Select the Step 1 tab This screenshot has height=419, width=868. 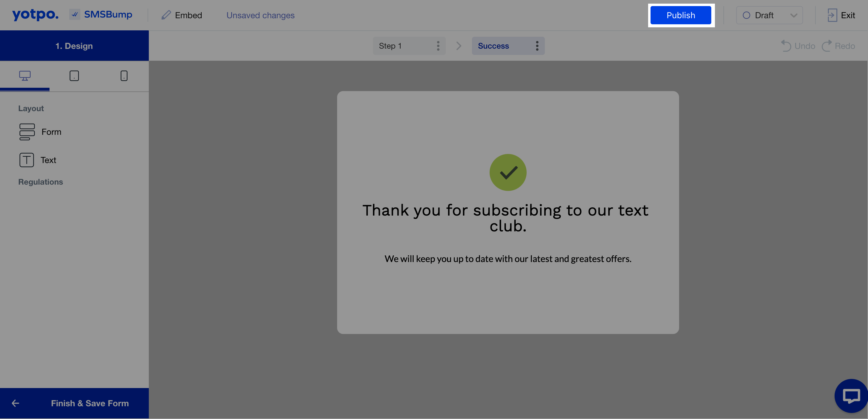[x=409, y=46]
